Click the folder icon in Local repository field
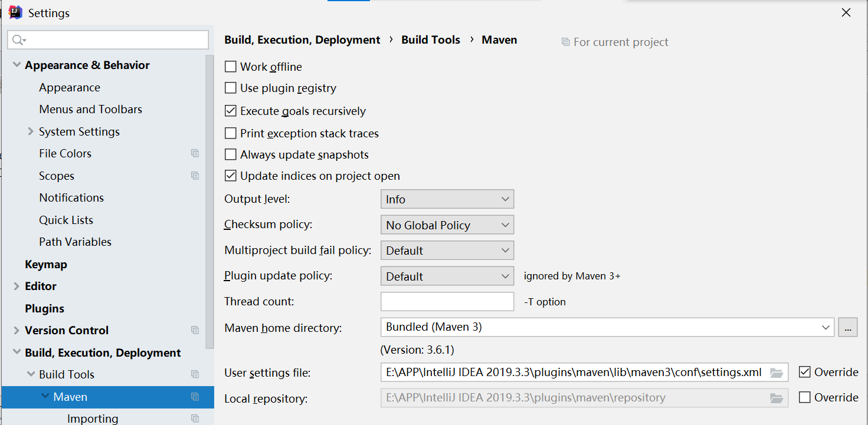Screen dimensions: 868x425 coord(776,398)
